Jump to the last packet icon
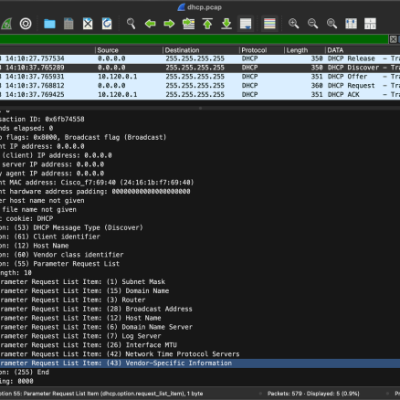 (x=226, y=24)
